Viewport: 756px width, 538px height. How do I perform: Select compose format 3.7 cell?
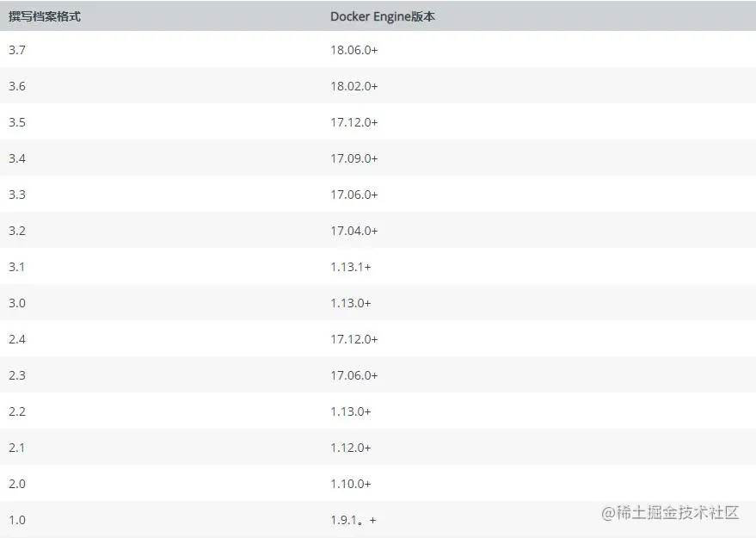(x=17, y=50)
